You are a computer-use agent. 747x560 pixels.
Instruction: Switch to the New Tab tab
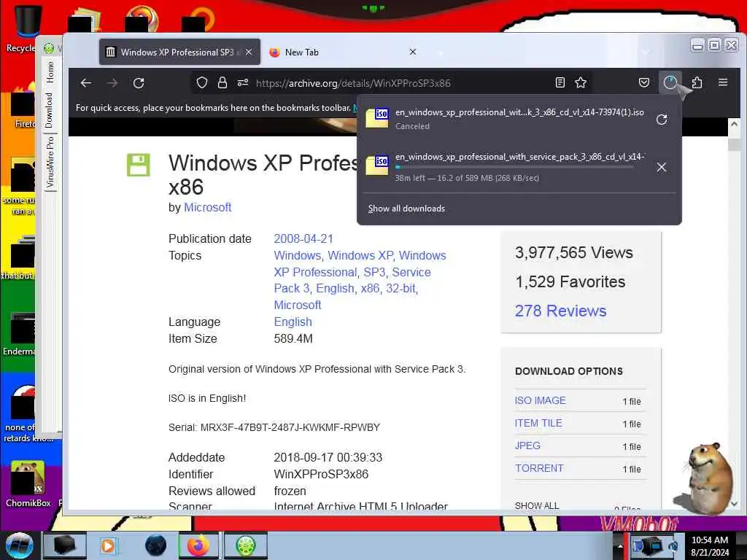(343, 52)
